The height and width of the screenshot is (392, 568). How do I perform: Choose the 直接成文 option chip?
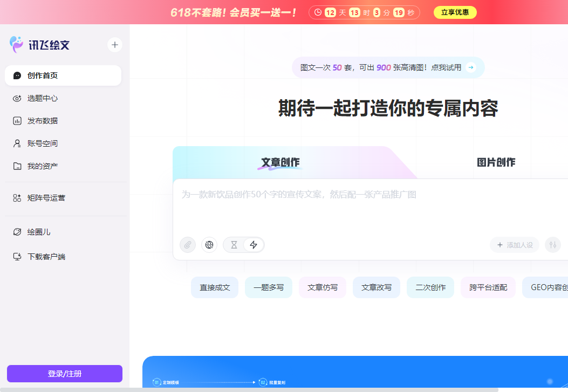(x=215, y=287)
